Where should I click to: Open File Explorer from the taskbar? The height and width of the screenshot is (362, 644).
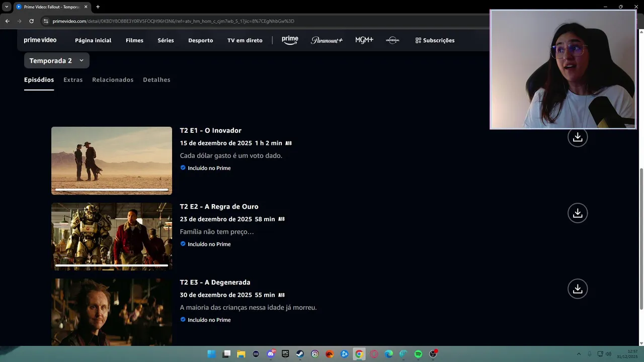click(241, 354)
